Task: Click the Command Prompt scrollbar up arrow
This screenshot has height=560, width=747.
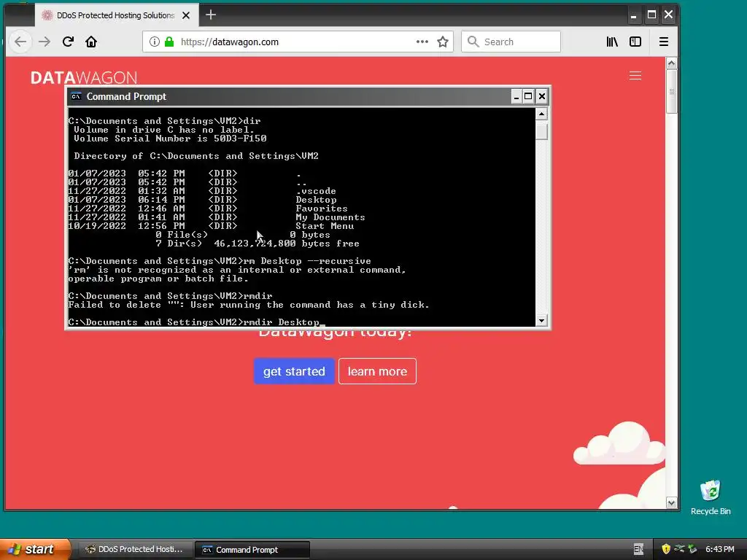Action: (541, 114)
